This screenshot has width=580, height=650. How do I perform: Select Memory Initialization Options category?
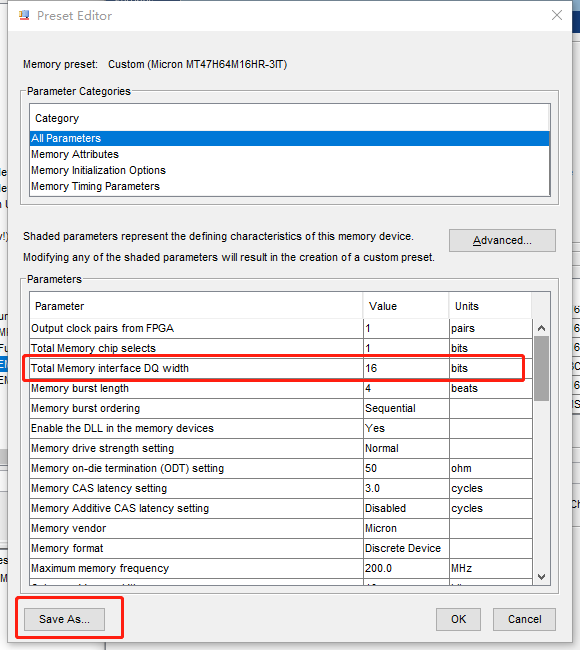(x=289, y=170)
